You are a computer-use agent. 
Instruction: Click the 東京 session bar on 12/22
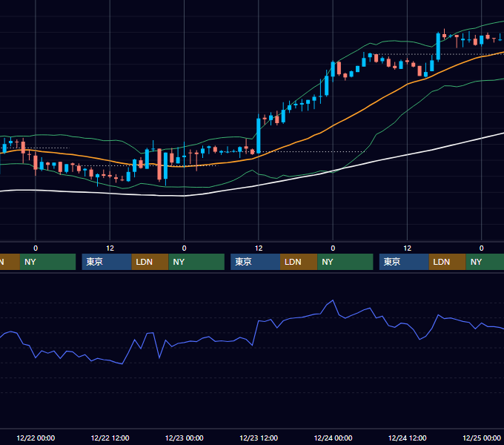pyautogui.click(x=107, y=262)
